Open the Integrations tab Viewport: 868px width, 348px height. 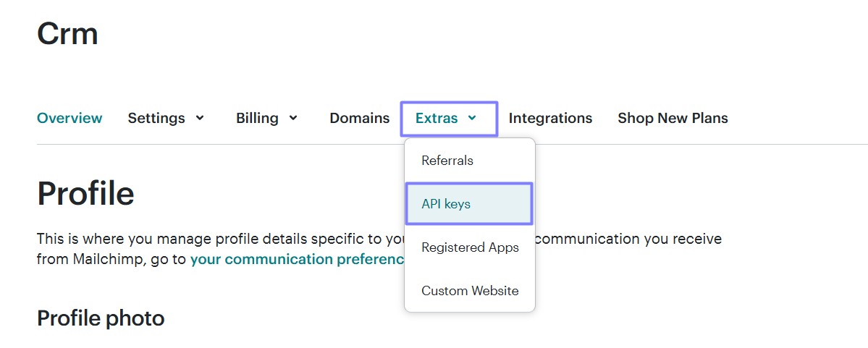tap(550, 118)
